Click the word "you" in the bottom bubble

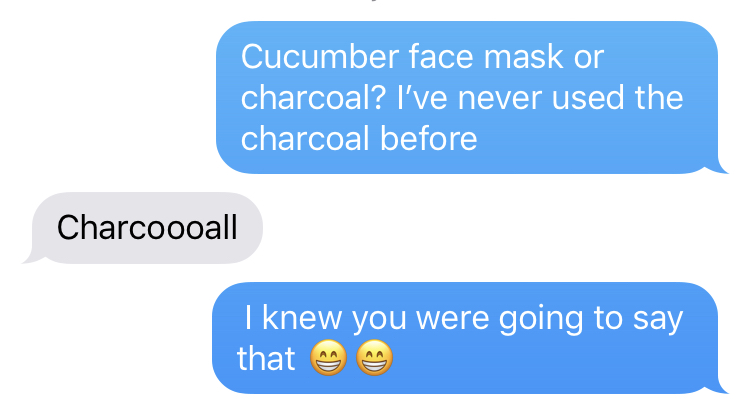tap(379, 320)
